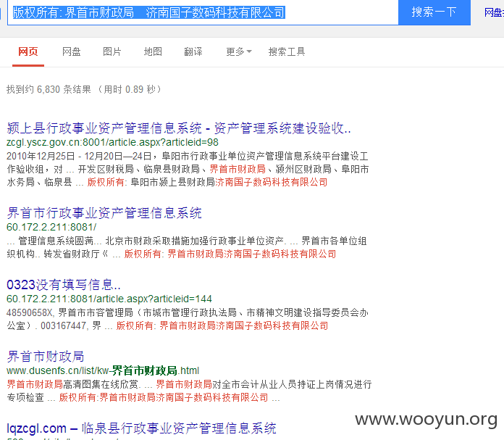Select the 网页 tab
Screen dimensions: 504x440
pos(28,51)
